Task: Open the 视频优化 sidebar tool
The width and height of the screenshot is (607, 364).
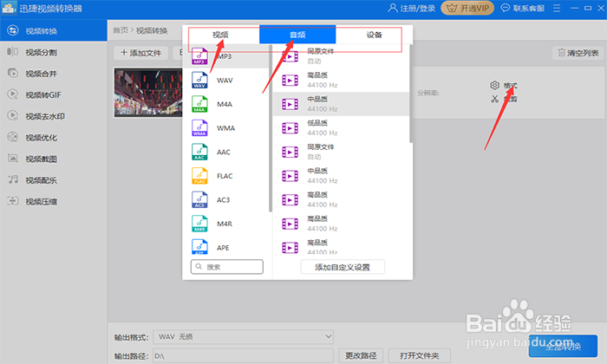Action: (54, 137)
